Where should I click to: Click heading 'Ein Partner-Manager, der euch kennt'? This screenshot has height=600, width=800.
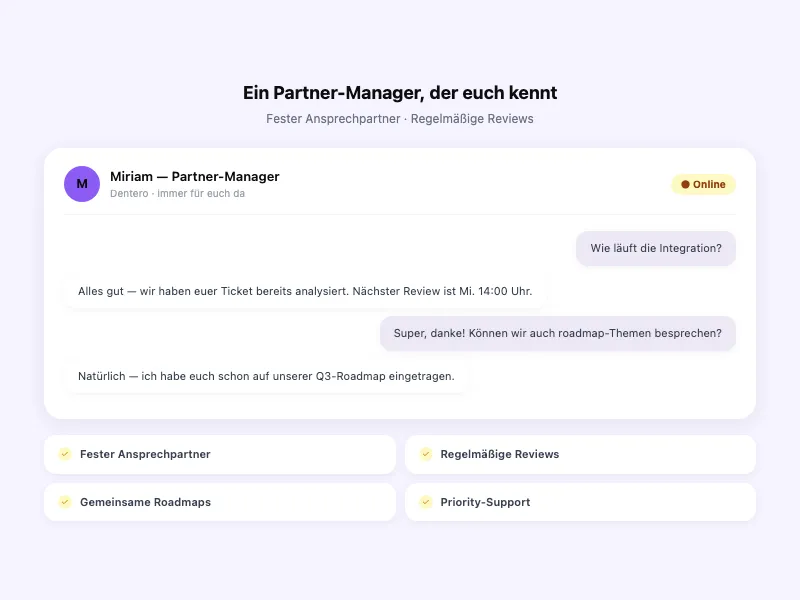[400, 93]
